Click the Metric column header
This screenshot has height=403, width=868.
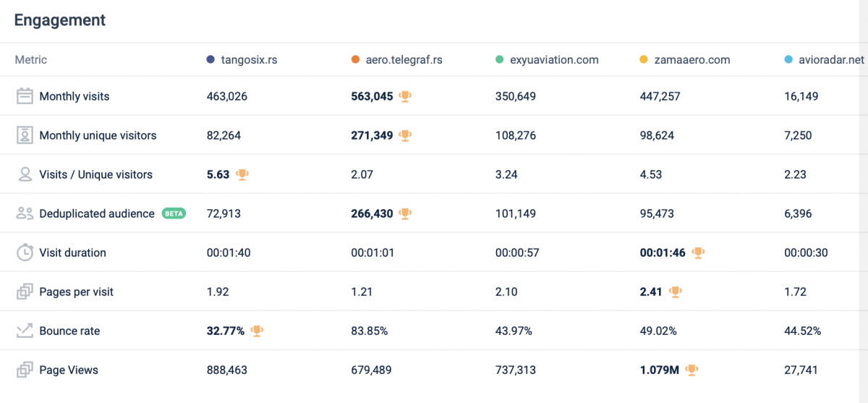(x=31, y=60)
